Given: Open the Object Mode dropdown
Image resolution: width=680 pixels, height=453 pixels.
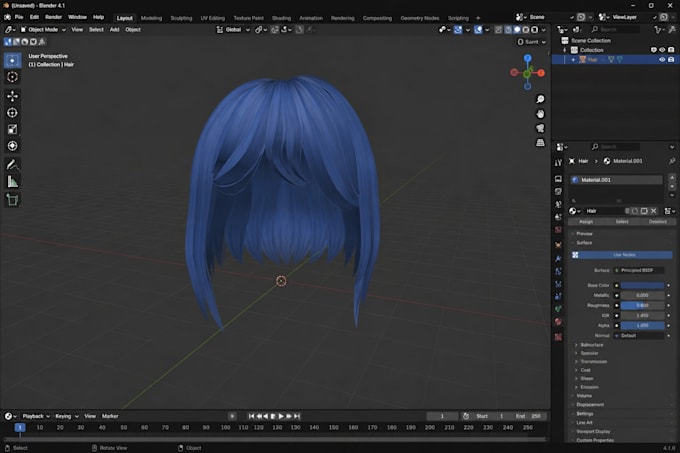Looking at the screenshot, I should click(42, 29).
